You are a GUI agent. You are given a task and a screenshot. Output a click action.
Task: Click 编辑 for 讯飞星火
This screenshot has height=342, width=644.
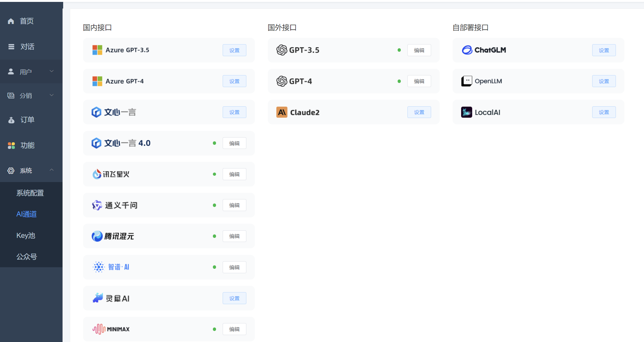point(234,174)
